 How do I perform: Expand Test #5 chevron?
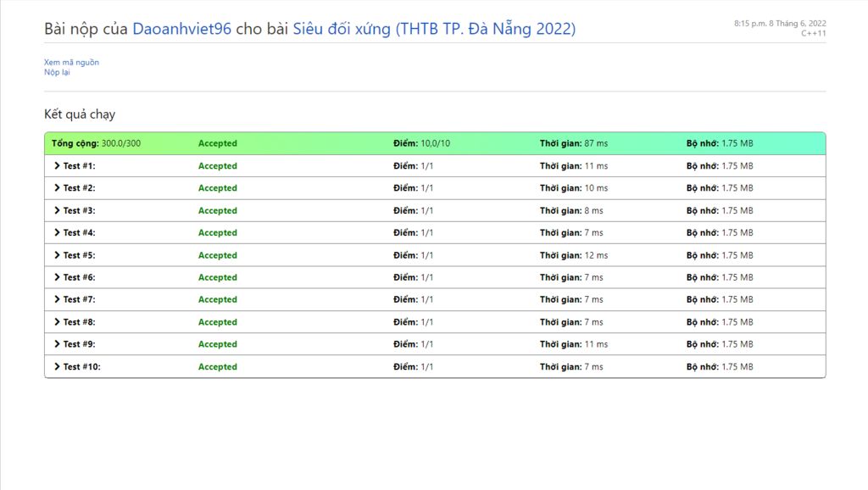pos(57,255)
